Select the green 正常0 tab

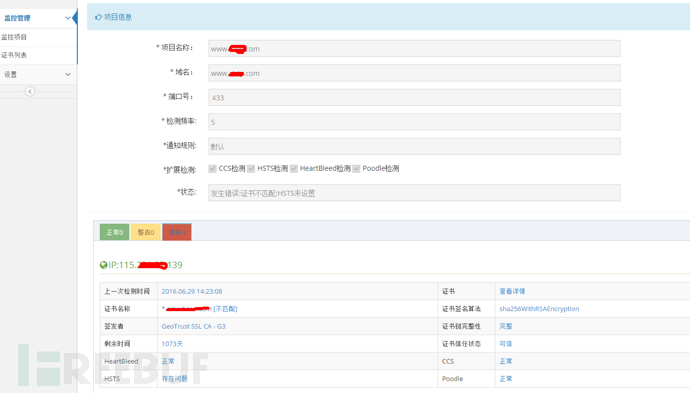[114, 232]
